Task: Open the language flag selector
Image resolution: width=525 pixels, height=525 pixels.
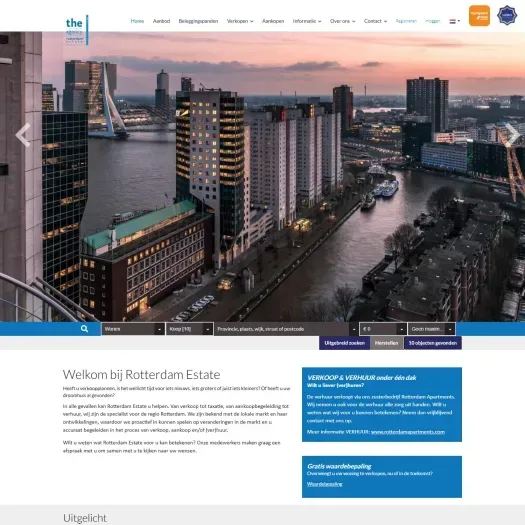Action: tap(454, 21)
